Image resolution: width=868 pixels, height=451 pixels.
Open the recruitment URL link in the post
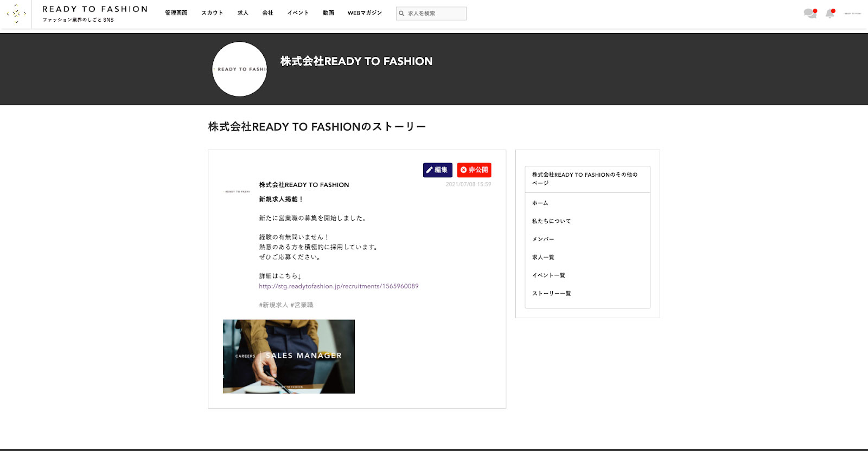pos(339,286)
